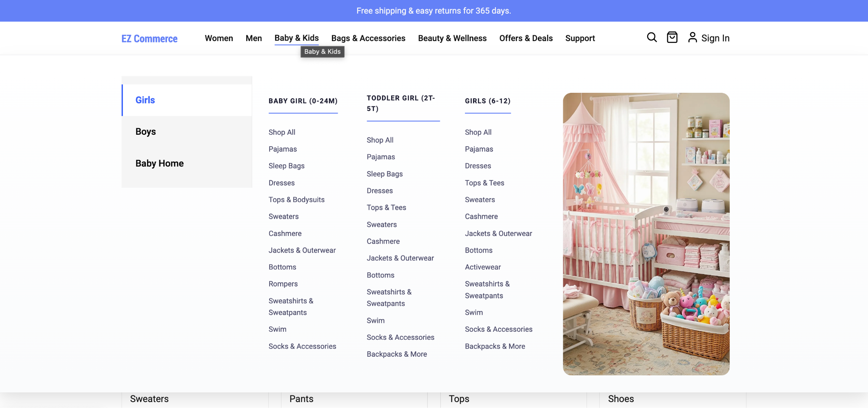
Task: Open the Beauty & Wellness menu
Action: tap(452, 38)
